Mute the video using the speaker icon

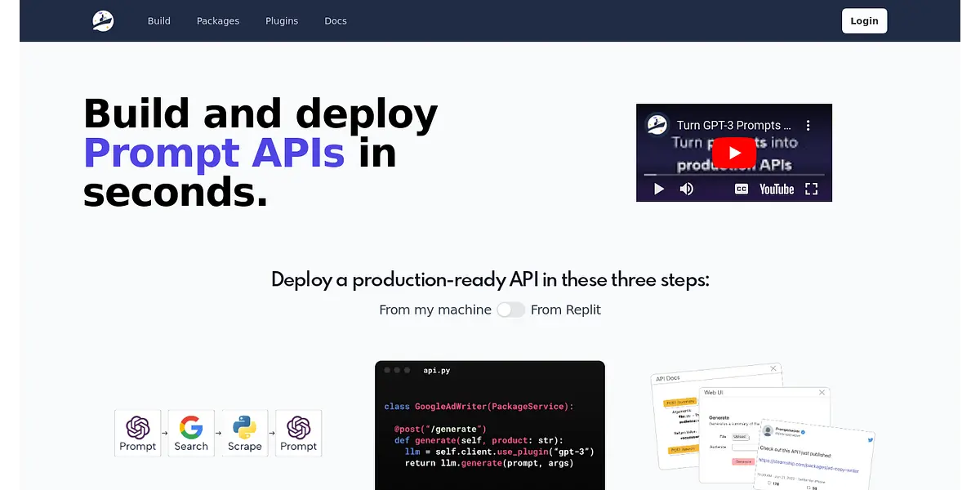click(687, 189)
